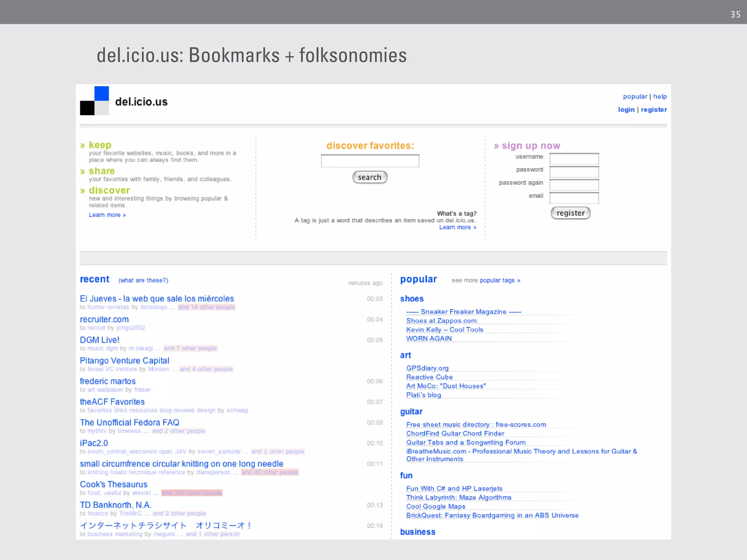Image resolution: width=747 pixels, height=560 pixels.
Task: Click the 'recent' section heading
Action: point(94,279)
